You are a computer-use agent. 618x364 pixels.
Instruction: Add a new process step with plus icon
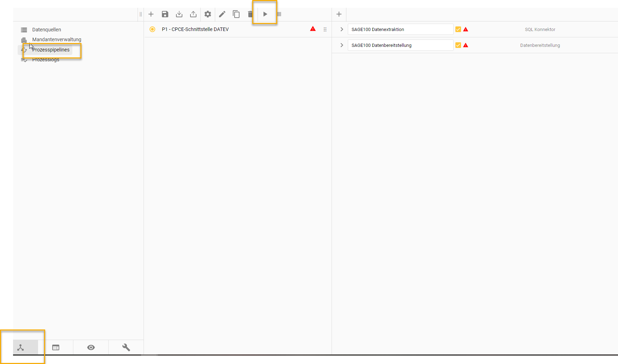pos(339,14)
